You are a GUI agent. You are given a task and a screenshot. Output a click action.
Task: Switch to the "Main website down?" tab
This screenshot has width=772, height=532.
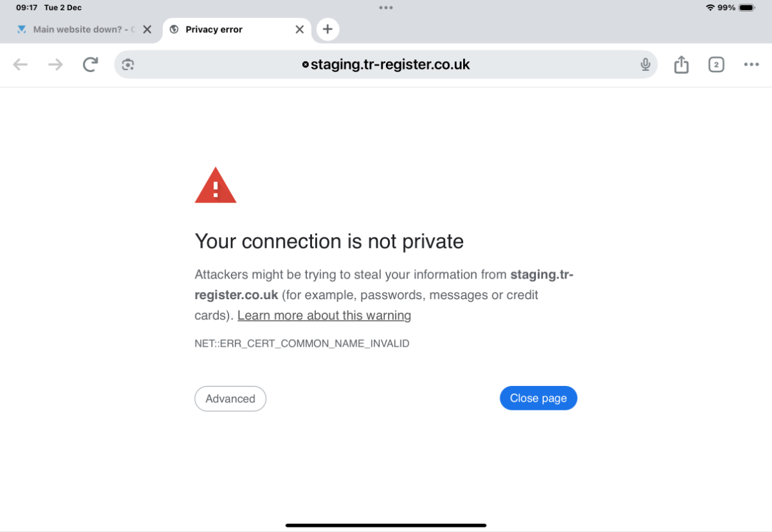tap(77, 30)
